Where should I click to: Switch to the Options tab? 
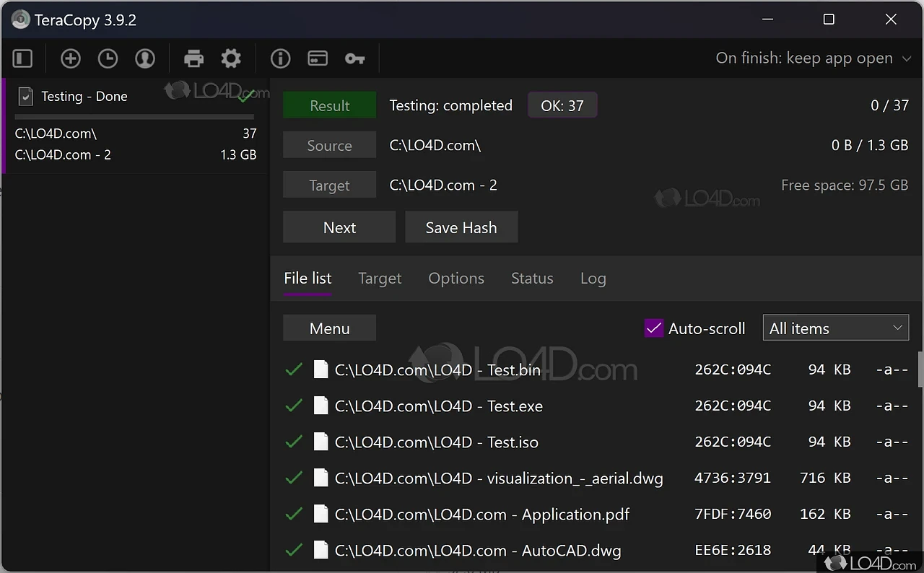[x=456, y=278]
